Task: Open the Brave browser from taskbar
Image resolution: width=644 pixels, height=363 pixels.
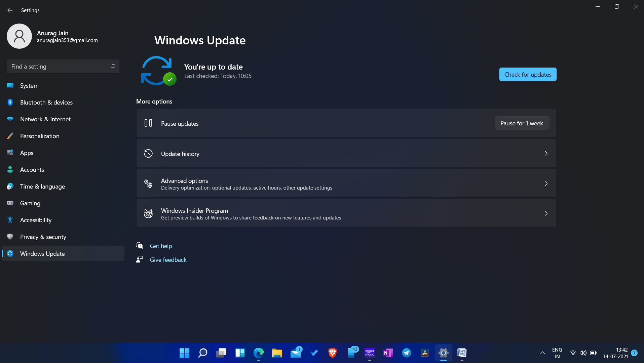Action: pos(332,353)
